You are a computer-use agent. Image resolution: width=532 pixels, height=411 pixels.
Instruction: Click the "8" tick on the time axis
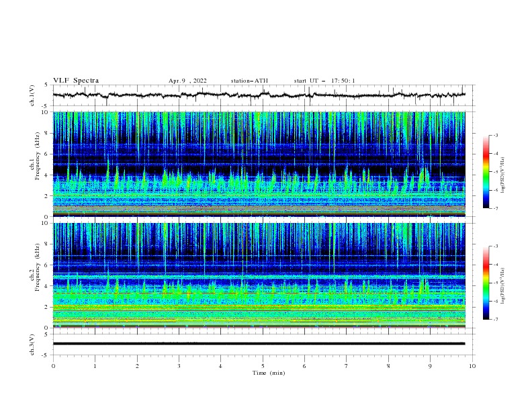(x=388, y=366)
